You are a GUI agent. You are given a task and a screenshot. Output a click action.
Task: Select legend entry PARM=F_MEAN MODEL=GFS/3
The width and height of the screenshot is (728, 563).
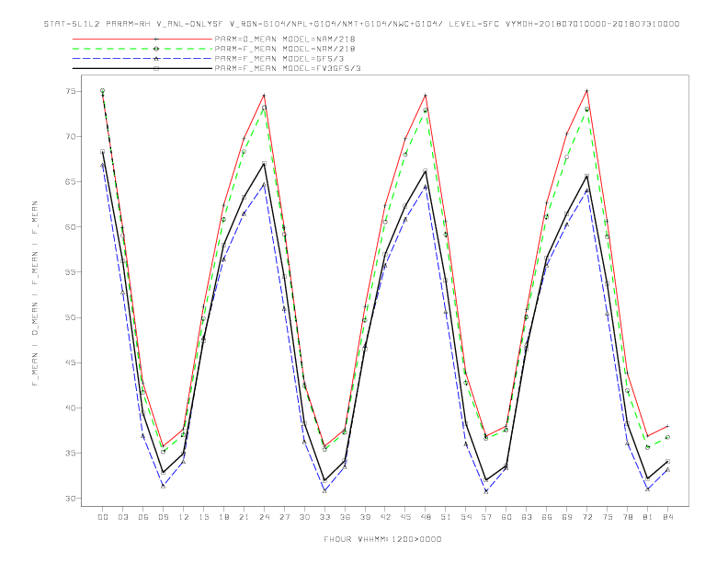pyautogui.click(x=279, y=59)
